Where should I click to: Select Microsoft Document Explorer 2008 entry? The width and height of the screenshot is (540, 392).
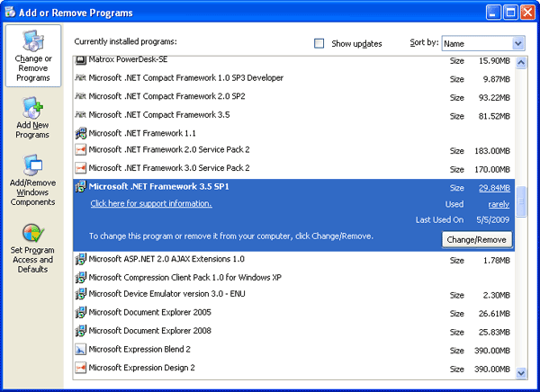click(293, 331)
